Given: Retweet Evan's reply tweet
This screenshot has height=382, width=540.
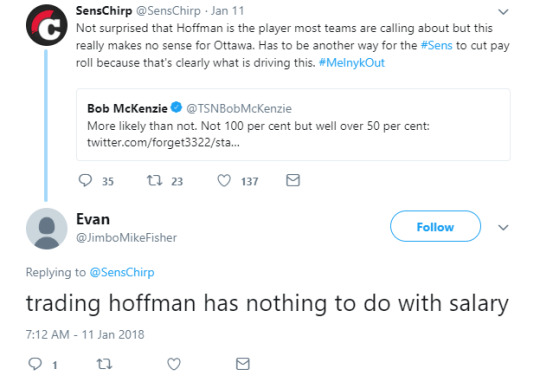Looking at the screenshot, I should 104,364.
